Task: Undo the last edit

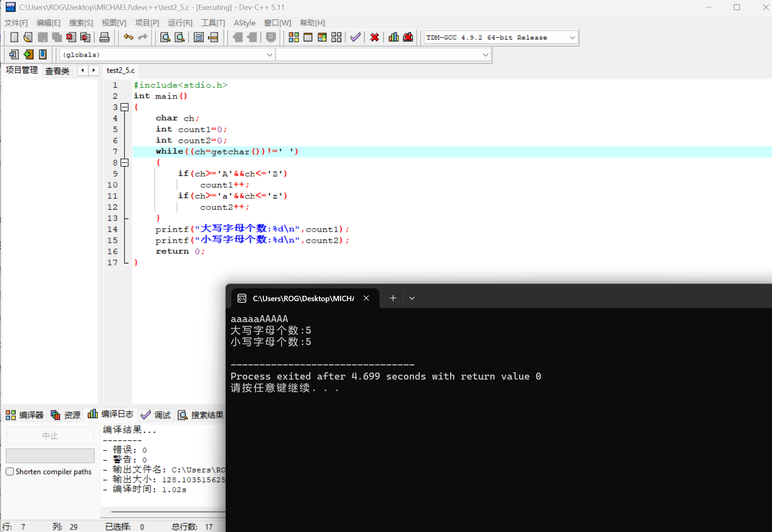Action: pos(128,37)
